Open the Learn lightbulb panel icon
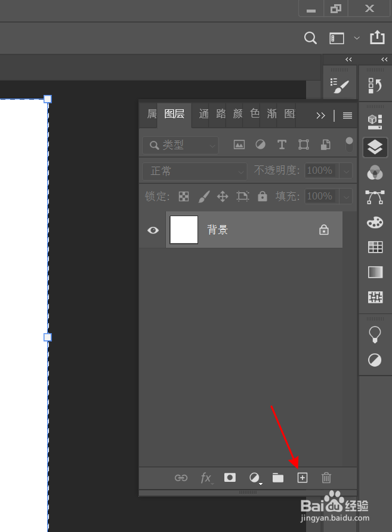 point(375,334)
